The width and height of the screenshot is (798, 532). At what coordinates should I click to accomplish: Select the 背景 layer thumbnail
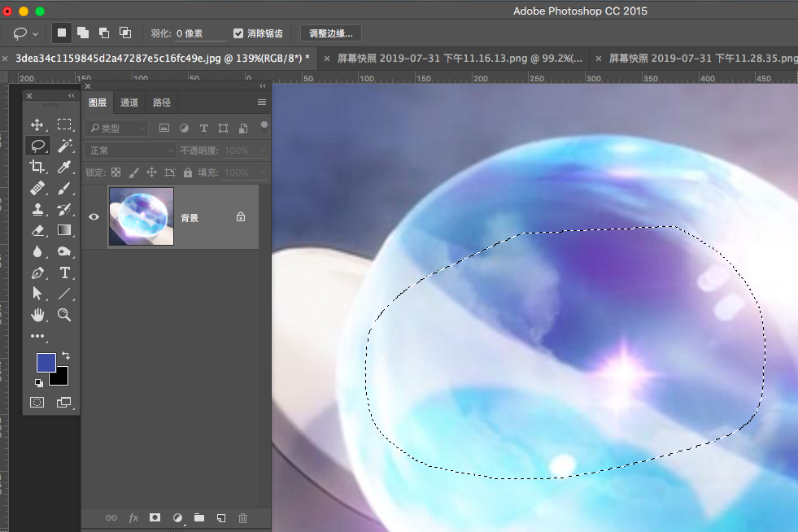coord(142,216)
